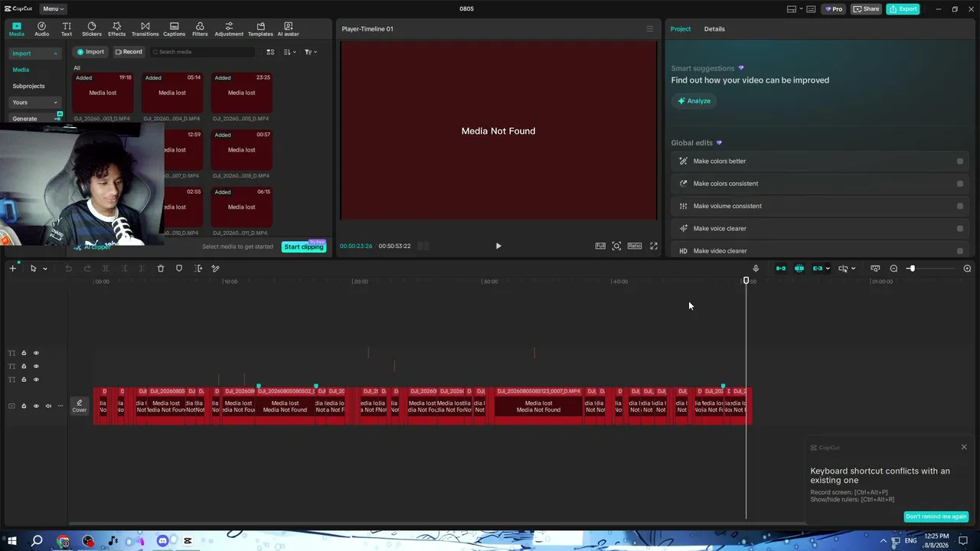This screenshot has height=551, width=980.
Task: Switch media view to grid layout icon
Action: click(270, 52)
